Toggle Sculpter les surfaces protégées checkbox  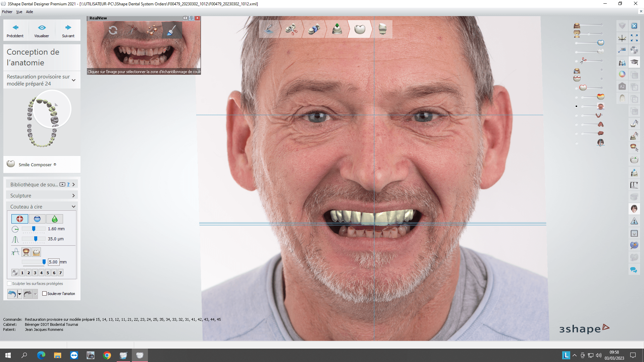pyautogui.click(x=9, y=284)
